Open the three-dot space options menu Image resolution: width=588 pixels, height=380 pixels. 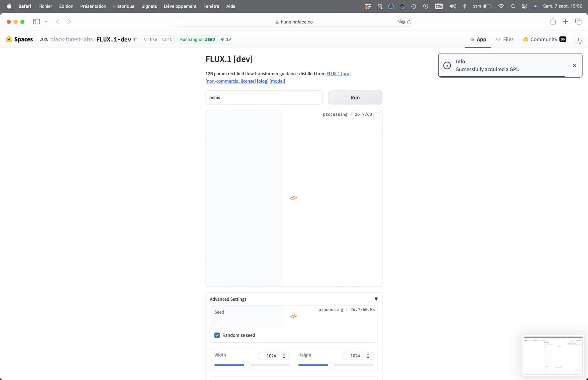pyautogui.click(x=578, y=39)
